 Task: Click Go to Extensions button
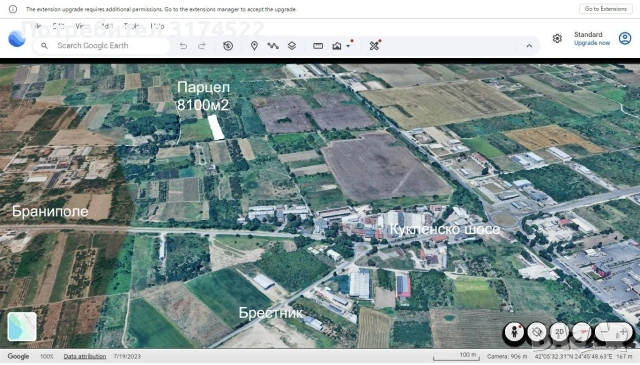[x=606, y=9]
